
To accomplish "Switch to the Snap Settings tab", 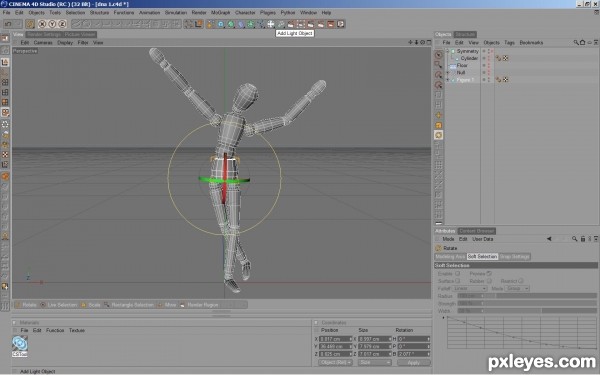I will 515,257.
